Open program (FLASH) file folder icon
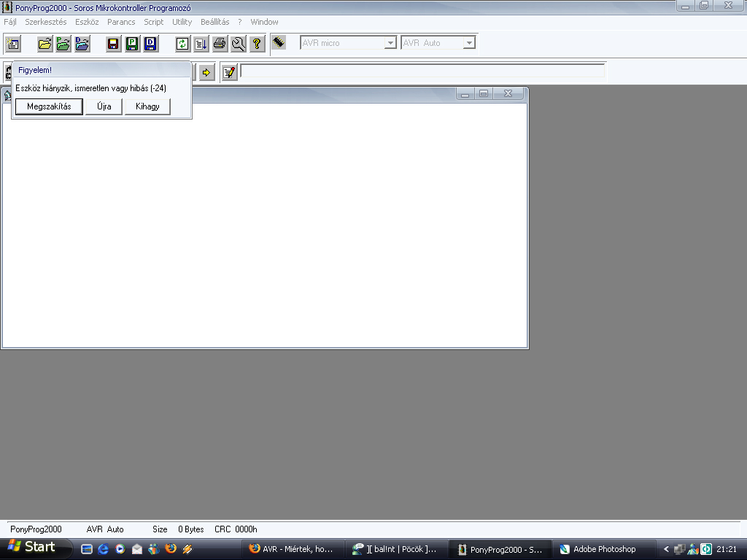The width and height of the screenshot is (747, 560). click(63, 44)
